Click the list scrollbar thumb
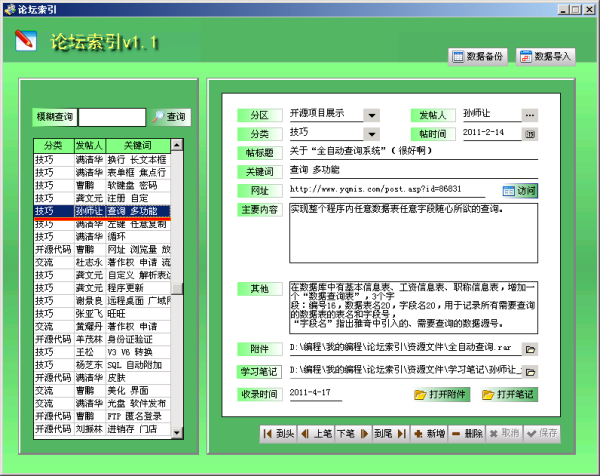The image size is (600, 476). point(177,289)
